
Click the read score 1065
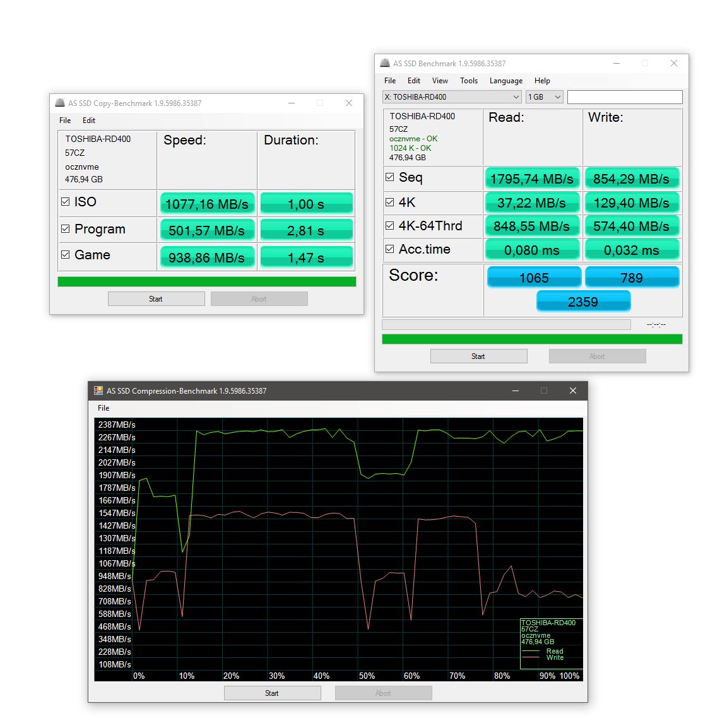[x=534, y=278]
